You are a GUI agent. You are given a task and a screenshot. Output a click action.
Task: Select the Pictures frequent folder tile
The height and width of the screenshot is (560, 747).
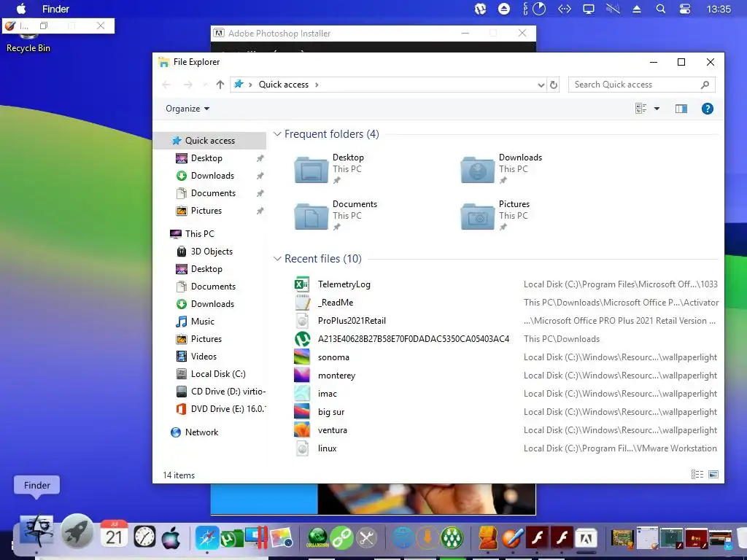coord(495,215)
